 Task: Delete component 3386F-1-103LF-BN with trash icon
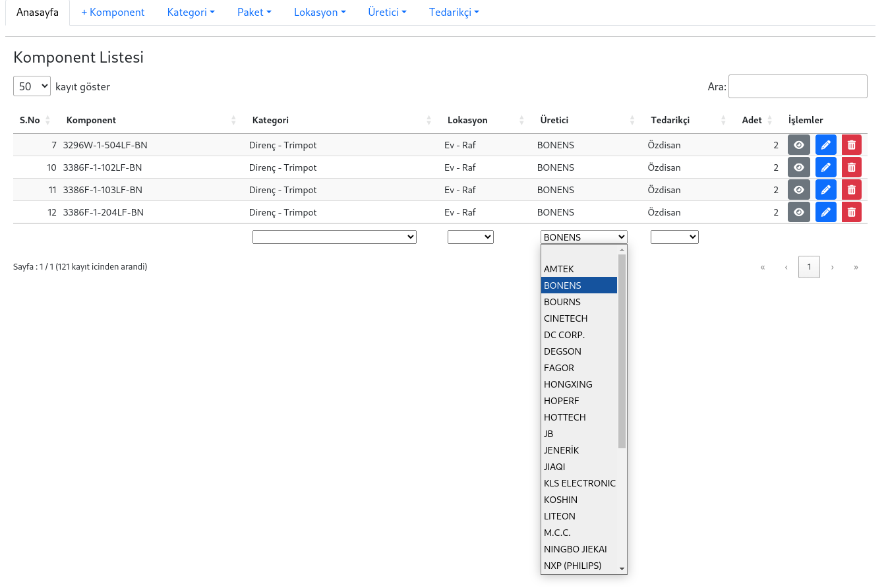click(851, 190)
